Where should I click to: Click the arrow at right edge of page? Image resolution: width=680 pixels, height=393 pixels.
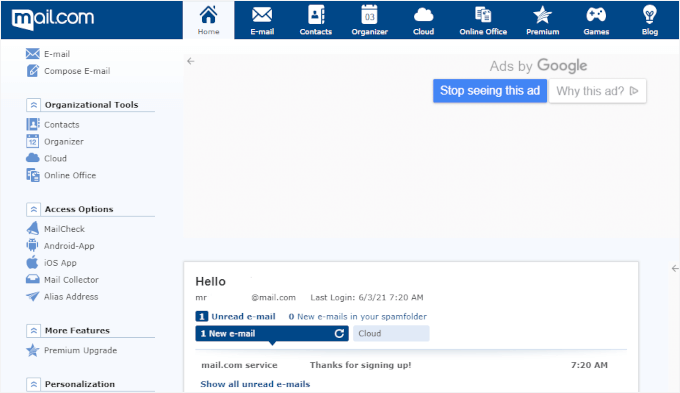(675, 269)
